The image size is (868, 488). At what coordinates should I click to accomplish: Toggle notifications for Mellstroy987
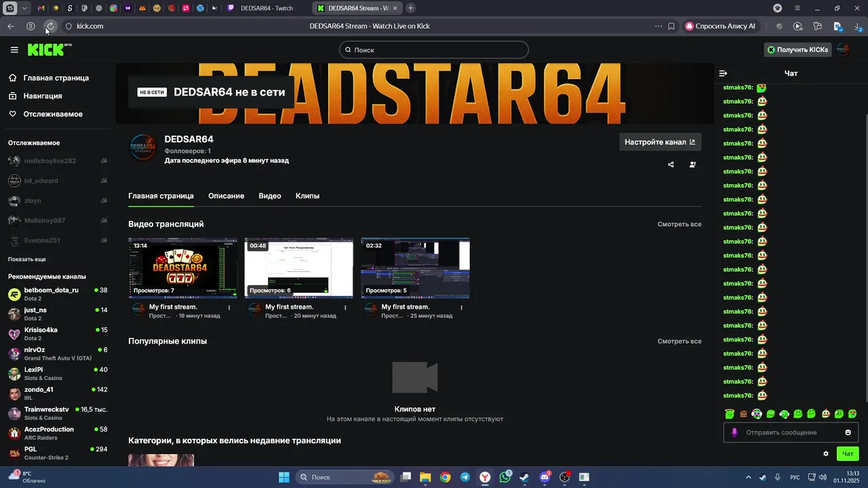[104, 220]
